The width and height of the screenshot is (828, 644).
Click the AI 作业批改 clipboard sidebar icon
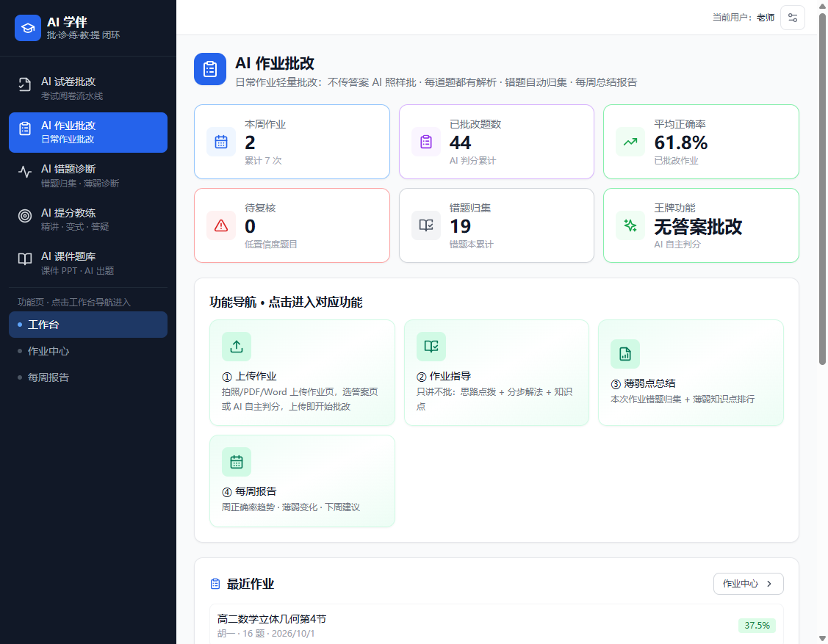pyautogui.click(x=25, y=129)
